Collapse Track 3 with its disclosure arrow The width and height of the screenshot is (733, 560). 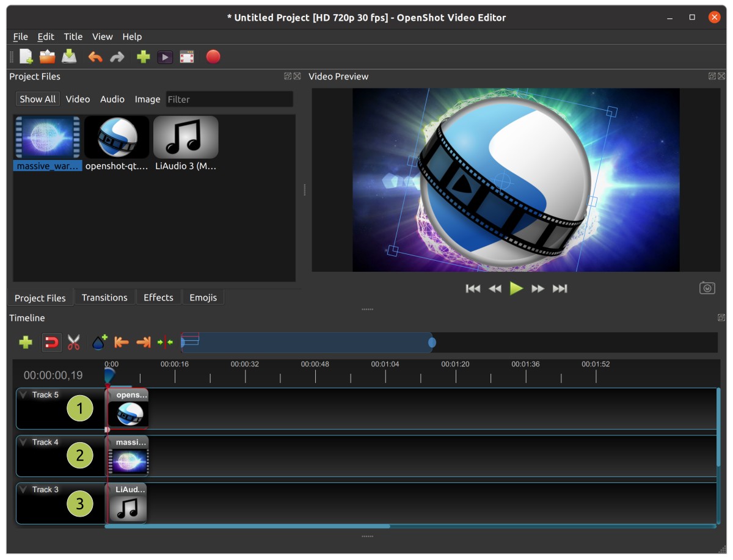click(23, 489)
